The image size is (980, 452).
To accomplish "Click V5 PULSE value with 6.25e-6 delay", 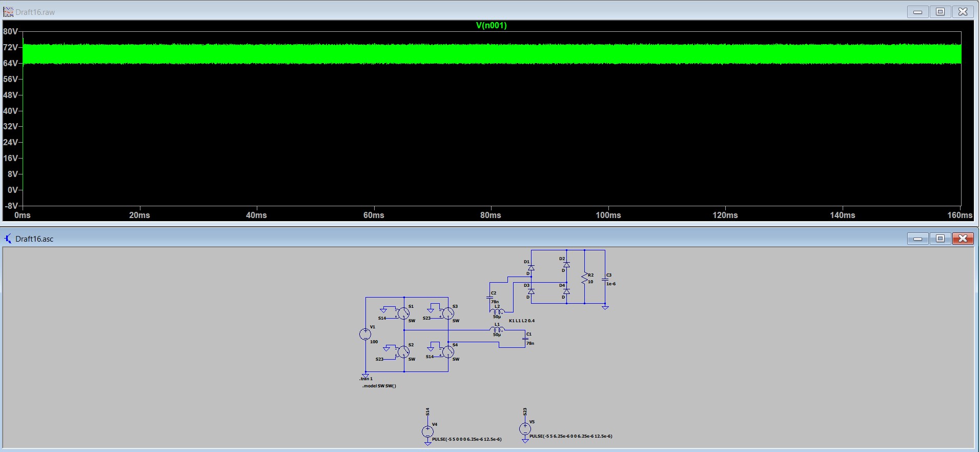I will coord(571,436).
